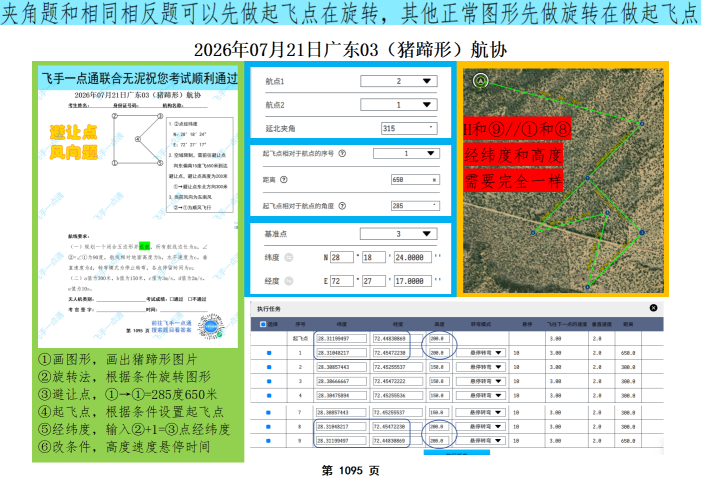Open 悬停转弯 turn mode dropdown in row 4
Image resolution: width=701 pixels, height=496 pixels.
point(481,396)
